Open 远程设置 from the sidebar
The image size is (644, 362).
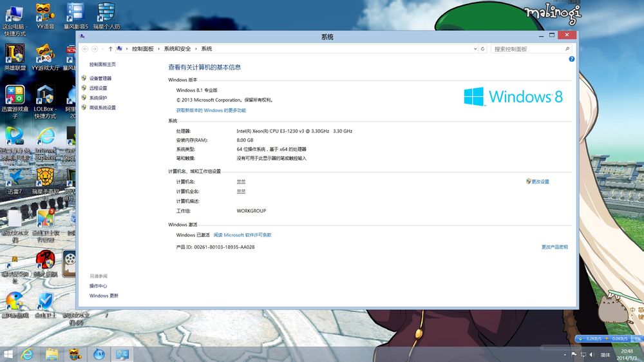(x=98, y=88)
